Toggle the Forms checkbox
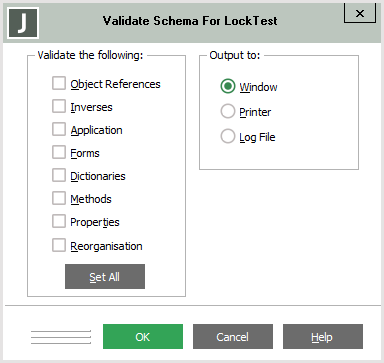The width and height of the screenshot is (384, 363). coord(59,152)
